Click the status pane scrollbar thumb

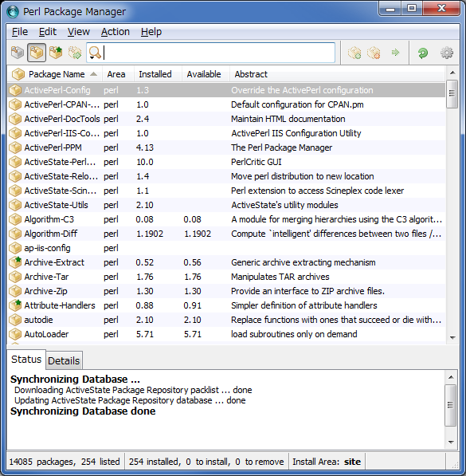(x=451, y=405)
